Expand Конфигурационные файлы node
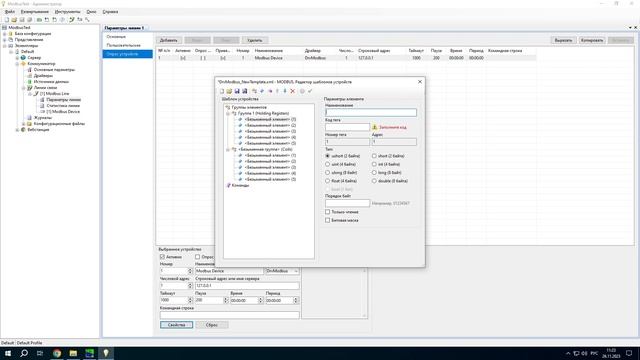Image resolution: width=640 pixels, height=360 pixels. tap(23, 124)
